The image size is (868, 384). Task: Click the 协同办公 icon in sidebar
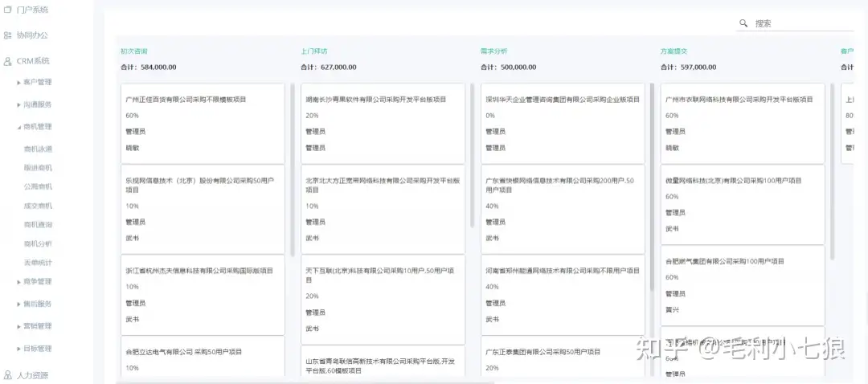point(8,35)
